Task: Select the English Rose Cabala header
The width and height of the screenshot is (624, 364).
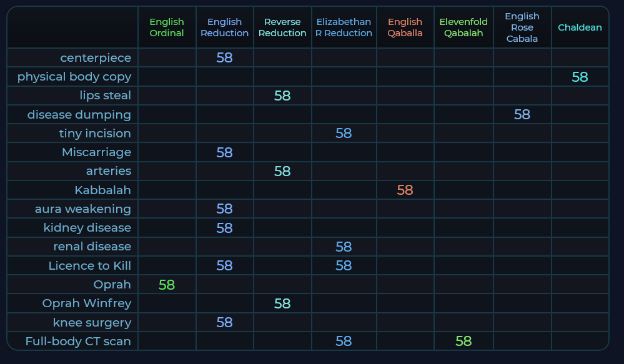Action: 522,27
